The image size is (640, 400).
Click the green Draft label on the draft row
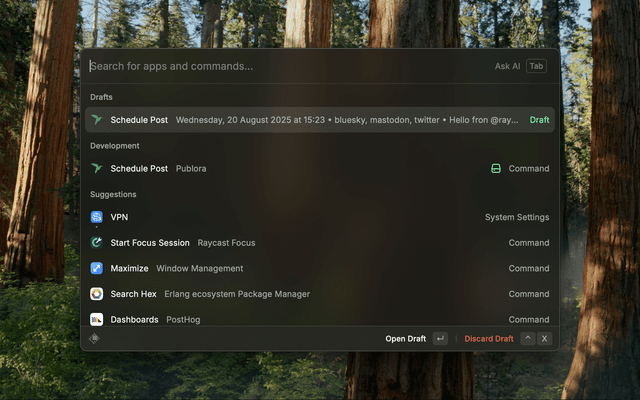[x=539, y=120]
